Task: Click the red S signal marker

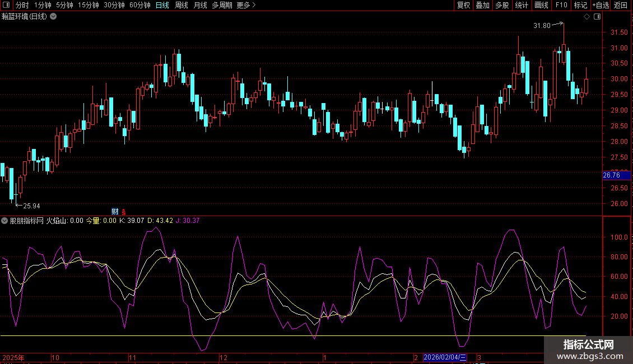Action: (x=123, y=211)
